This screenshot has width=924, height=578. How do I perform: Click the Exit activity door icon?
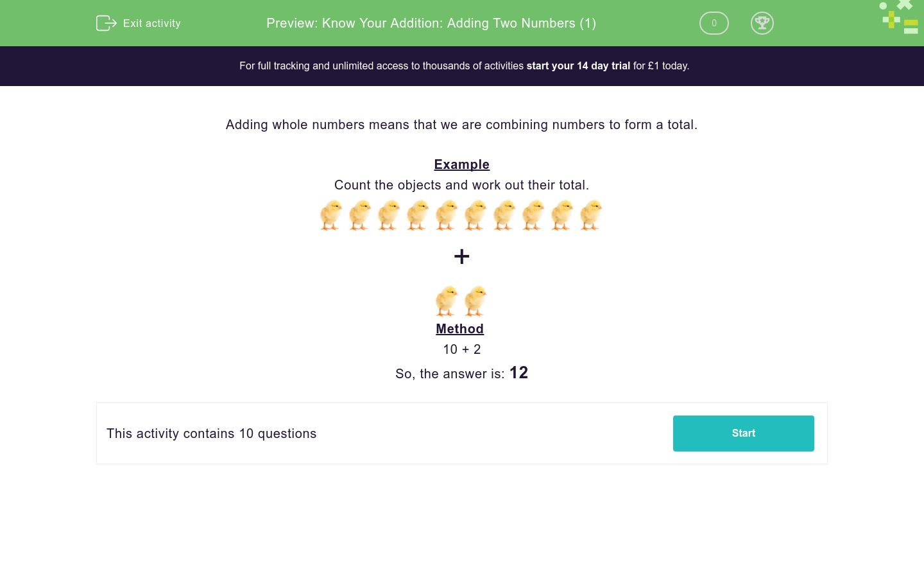click(107, 23)
